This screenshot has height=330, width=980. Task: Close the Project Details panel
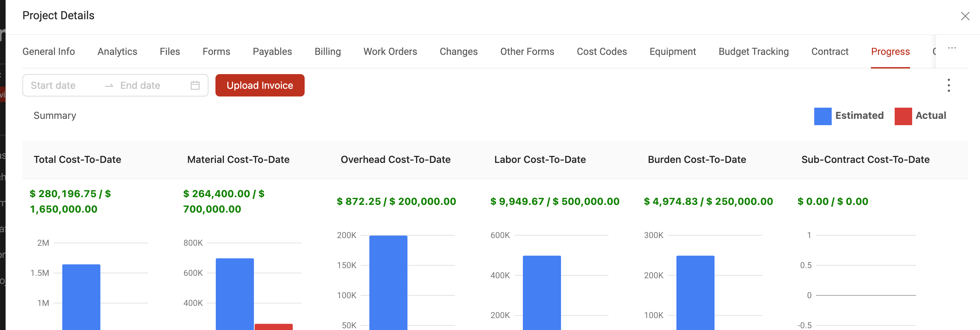[x=965, y=16]
